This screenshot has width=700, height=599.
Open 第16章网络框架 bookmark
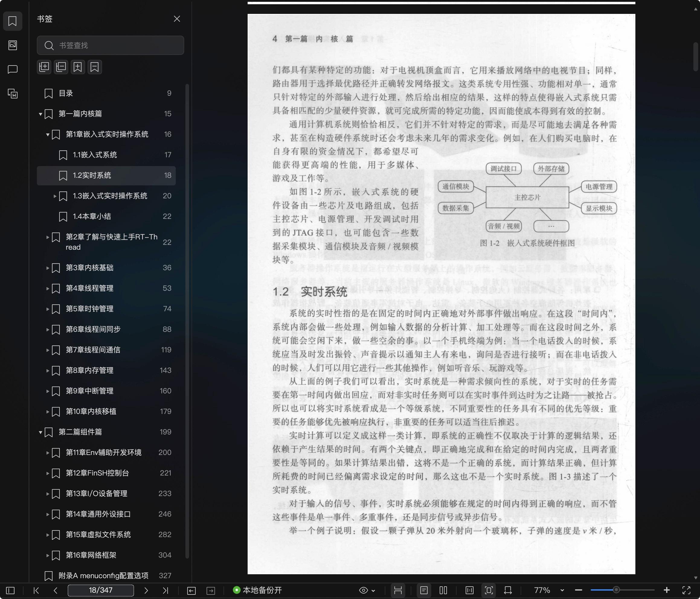click(106, 556)
